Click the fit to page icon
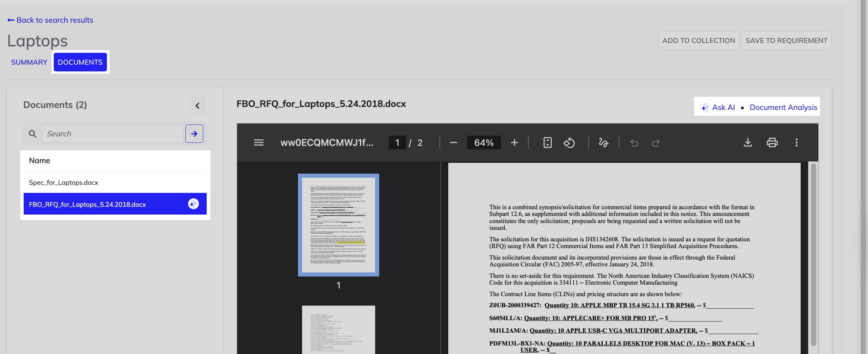This screenshot has width=868, height=354. click(548, 142)
